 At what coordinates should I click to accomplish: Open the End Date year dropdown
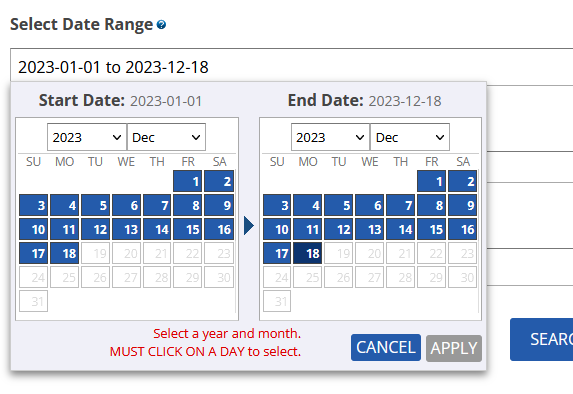point(330,137)
